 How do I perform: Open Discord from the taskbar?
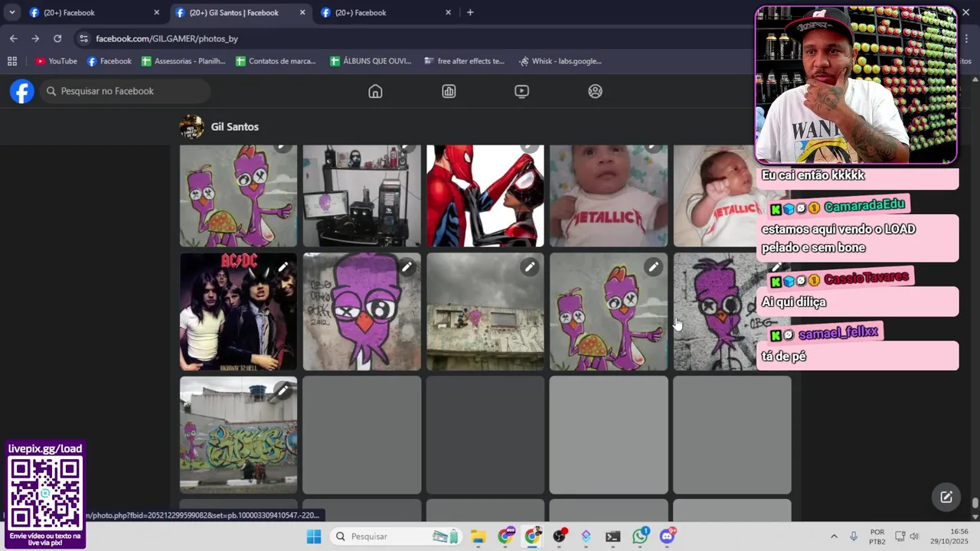[x=668, y=536]
